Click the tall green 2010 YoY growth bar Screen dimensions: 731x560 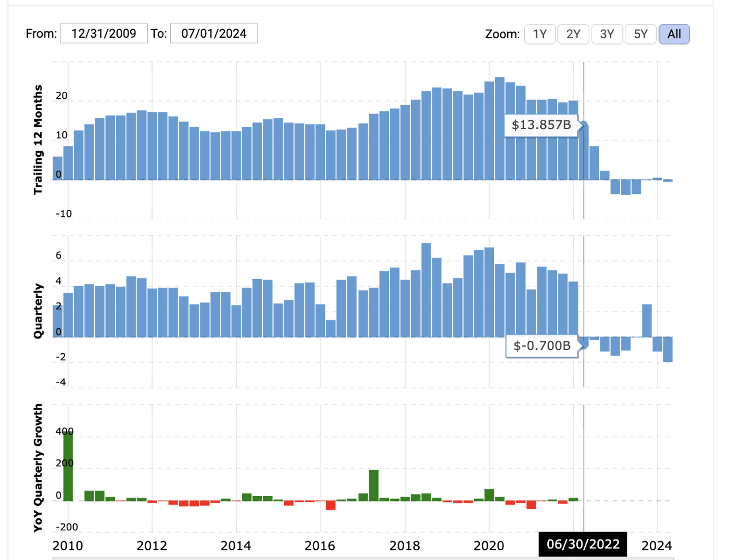(x=68, y=466)
